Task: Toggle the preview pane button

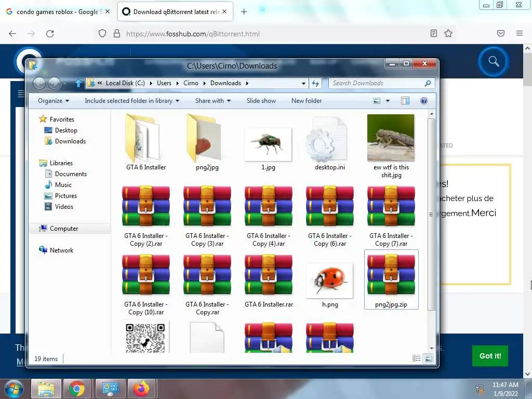Action: pyautogui.click(x=405, y=101)
